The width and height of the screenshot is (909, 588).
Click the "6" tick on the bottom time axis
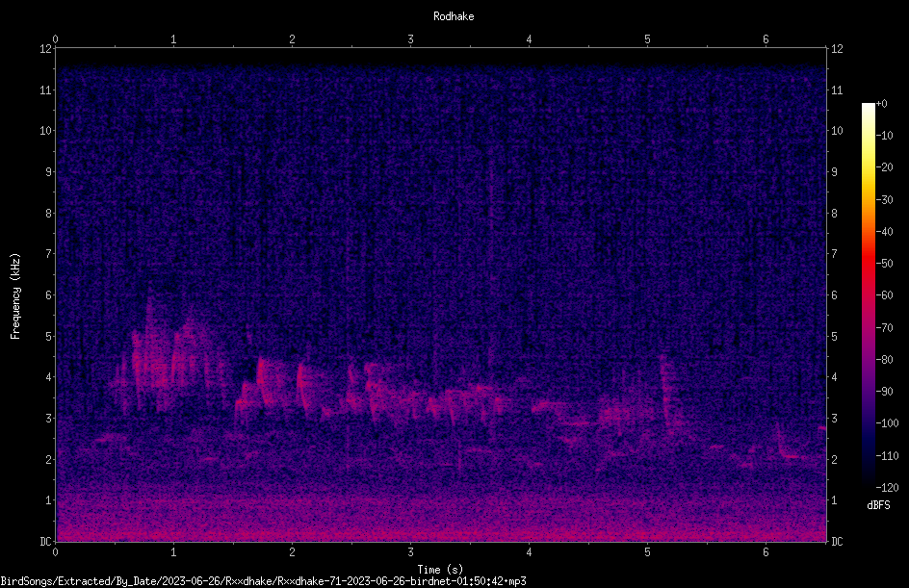[766, 552]
